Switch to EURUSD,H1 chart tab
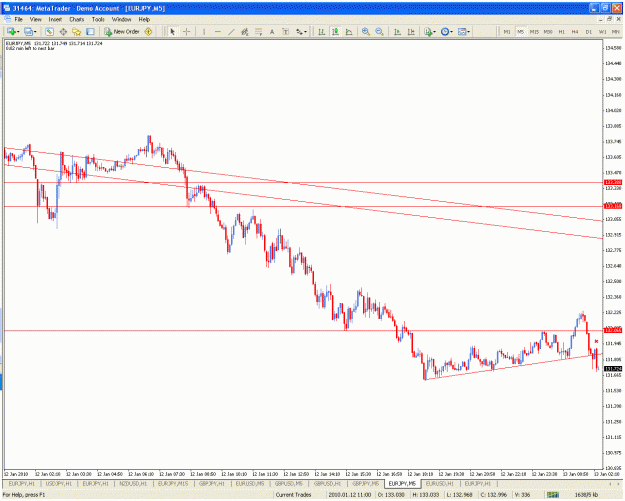Screen dimensions: 625x501 click(439, 483)
